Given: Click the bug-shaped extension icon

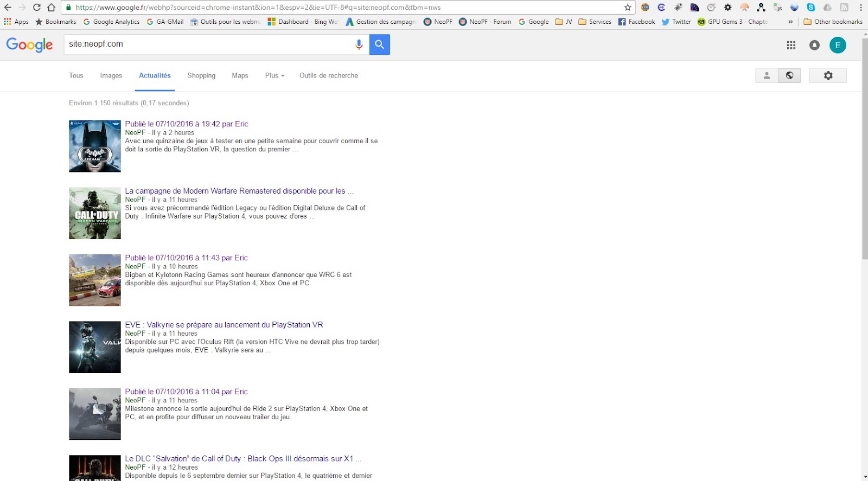Looking at the screenshot, I should (x=678, y=8).
